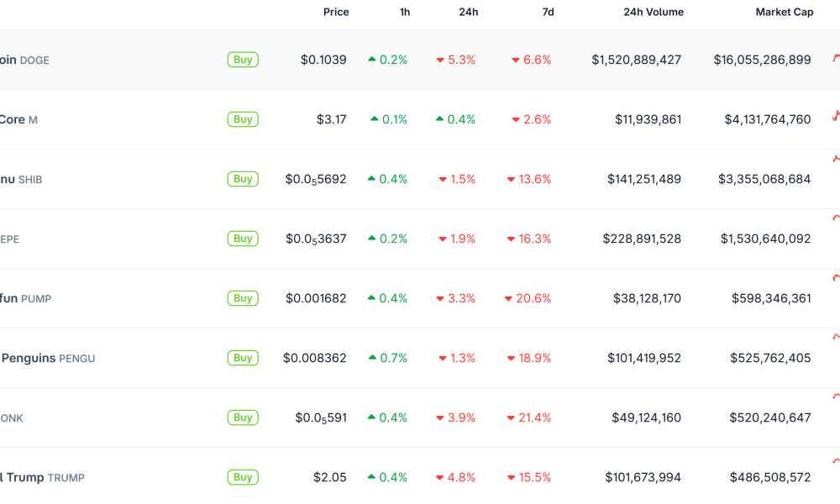
Task: Open the DOGE coin name link
Action: [24, 60]
